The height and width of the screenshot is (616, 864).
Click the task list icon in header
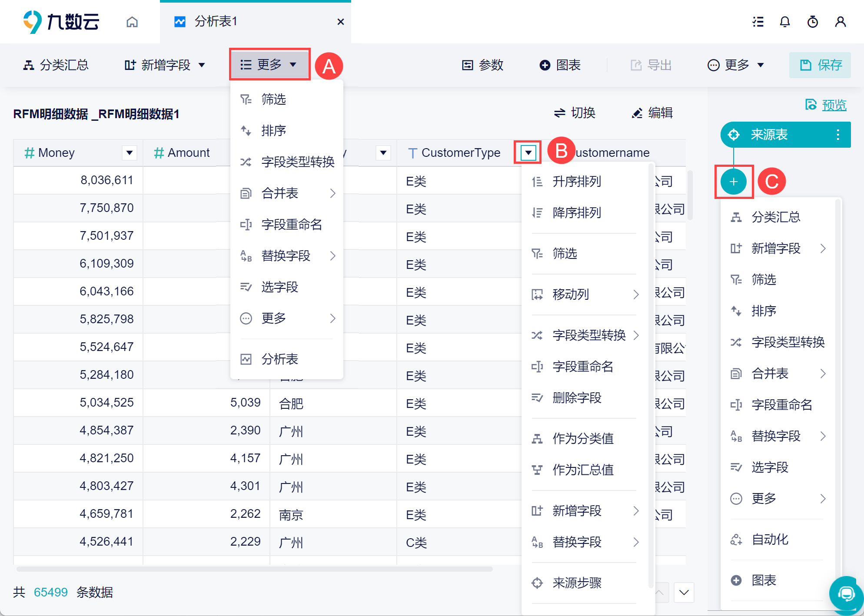coord(758,22)
